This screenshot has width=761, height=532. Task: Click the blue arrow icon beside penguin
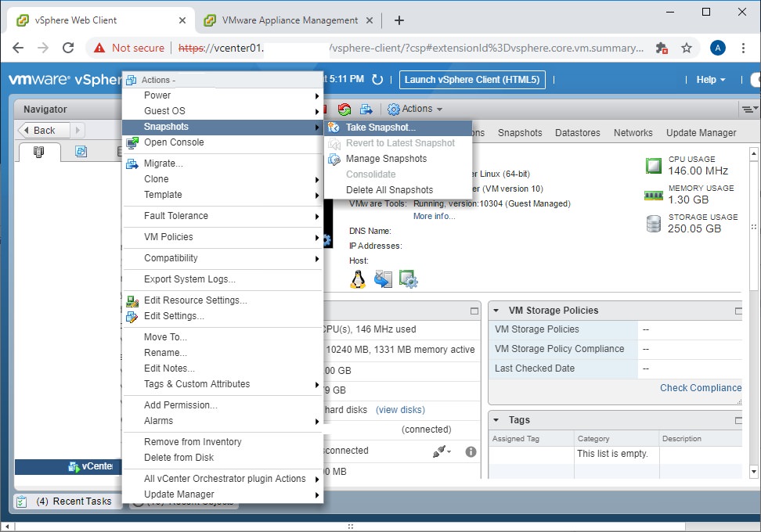point(383,279)
